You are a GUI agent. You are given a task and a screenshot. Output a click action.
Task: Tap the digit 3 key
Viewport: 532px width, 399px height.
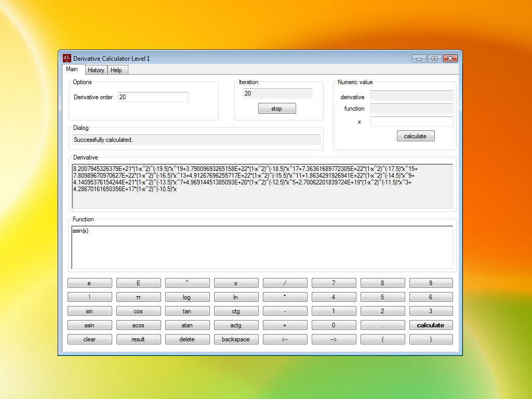(431, 311)
